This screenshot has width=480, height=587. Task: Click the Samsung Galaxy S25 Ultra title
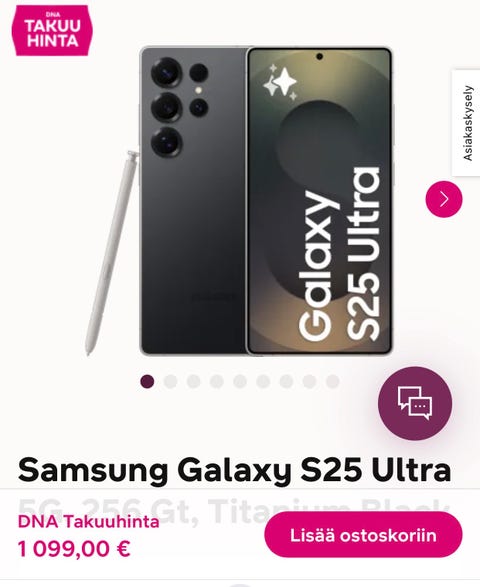tap(234, 470)
